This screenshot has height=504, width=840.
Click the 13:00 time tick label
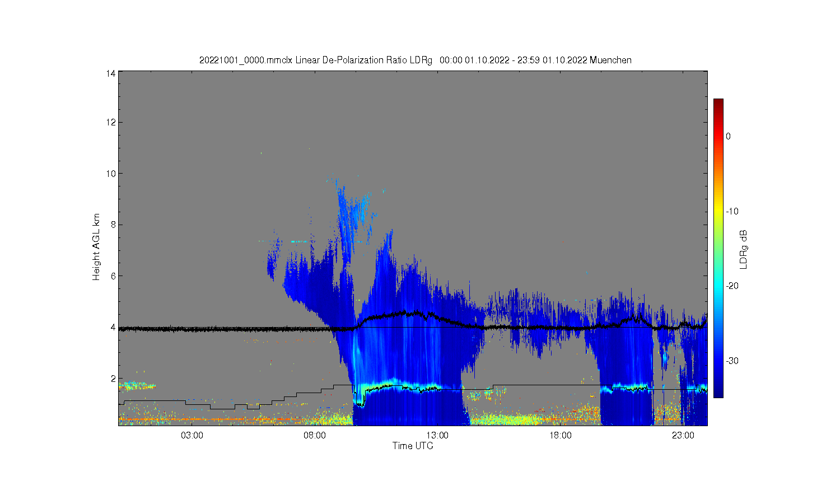[437, 436]
